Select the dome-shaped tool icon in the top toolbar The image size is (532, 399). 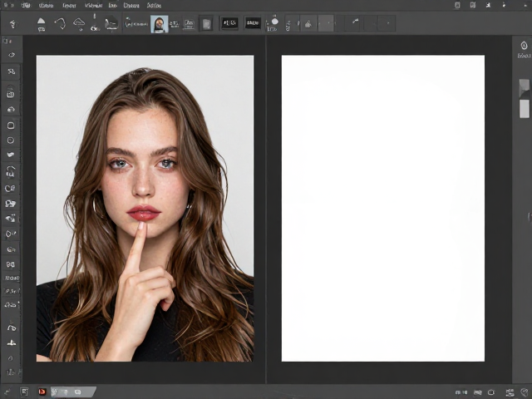coord(41,22)
